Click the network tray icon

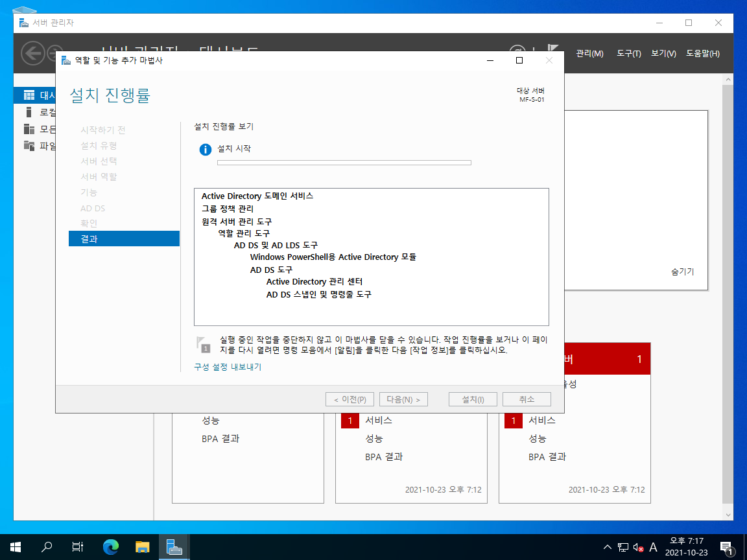[x=622, y=547]
